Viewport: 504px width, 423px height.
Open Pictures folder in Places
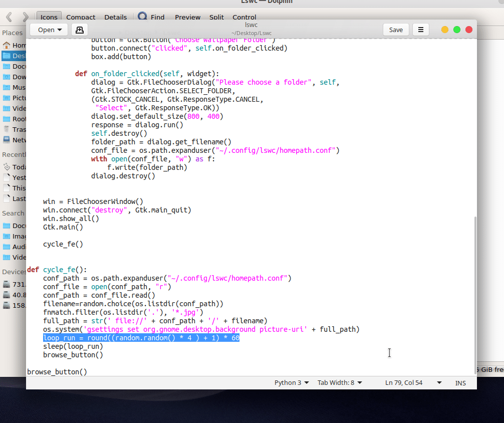(14, 98)
